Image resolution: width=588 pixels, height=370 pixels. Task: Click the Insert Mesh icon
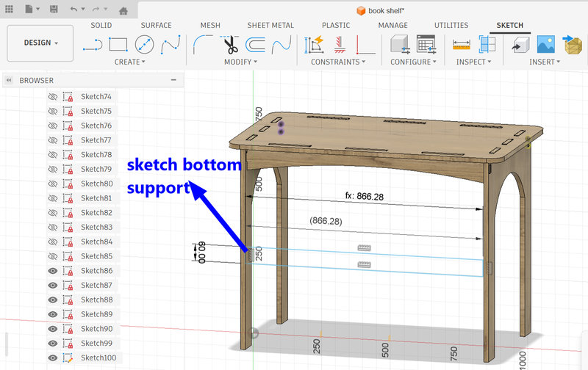[573, 45]
